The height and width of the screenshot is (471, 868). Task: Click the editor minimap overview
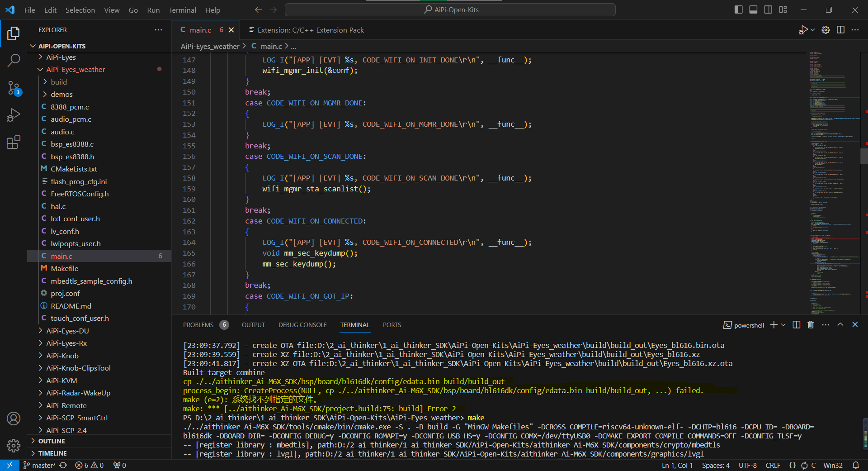[834, 183]
